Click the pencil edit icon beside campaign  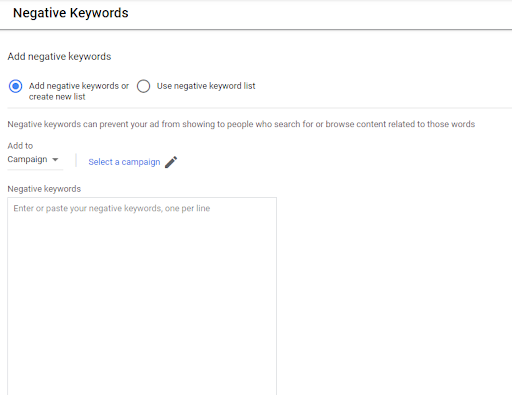[x=171, y=162]
